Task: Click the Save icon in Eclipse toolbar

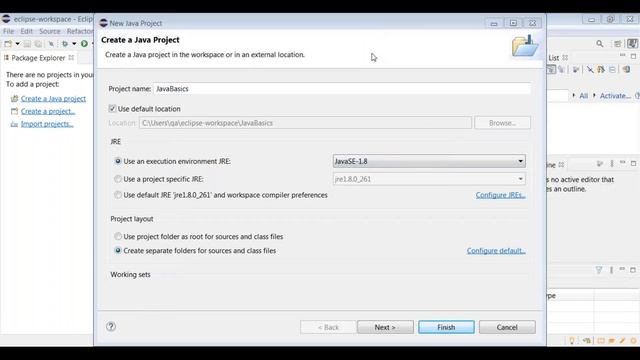Action: pyautogui.click(x=27, y=44)
